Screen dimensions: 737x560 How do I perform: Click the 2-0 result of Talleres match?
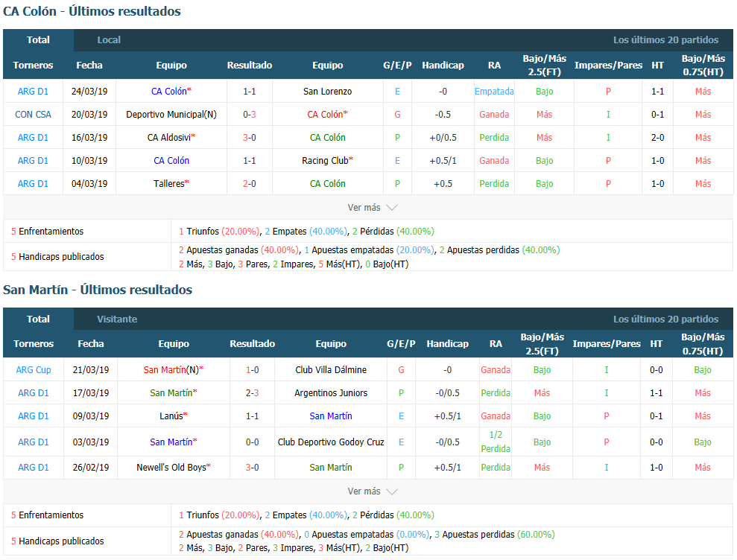click(x=250, y=183)
